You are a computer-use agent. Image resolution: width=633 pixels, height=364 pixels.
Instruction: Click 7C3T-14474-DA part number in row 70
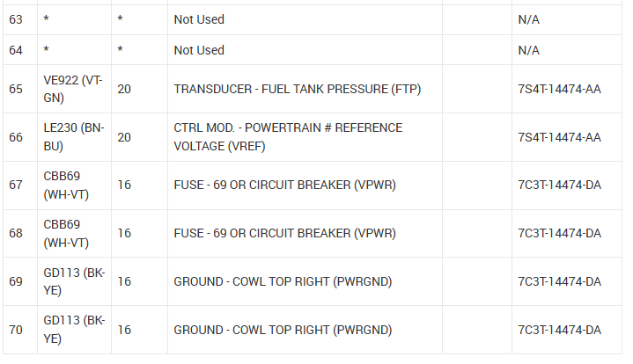pyautogui.click(x=560, y=331)
